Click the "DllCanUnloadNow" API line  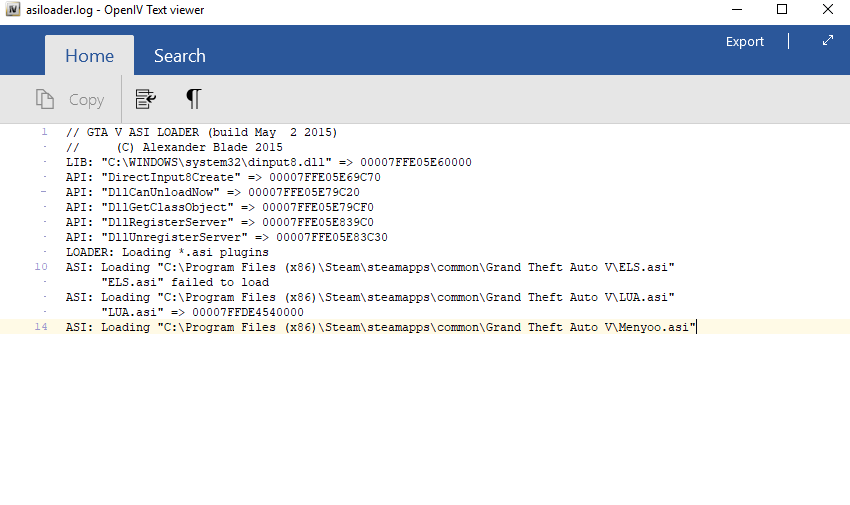[212, 192]
